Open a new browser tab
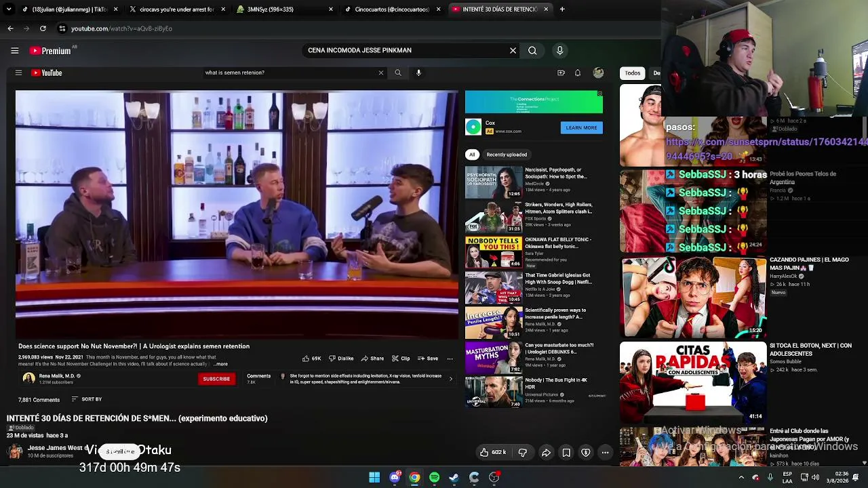 (562, 9)
